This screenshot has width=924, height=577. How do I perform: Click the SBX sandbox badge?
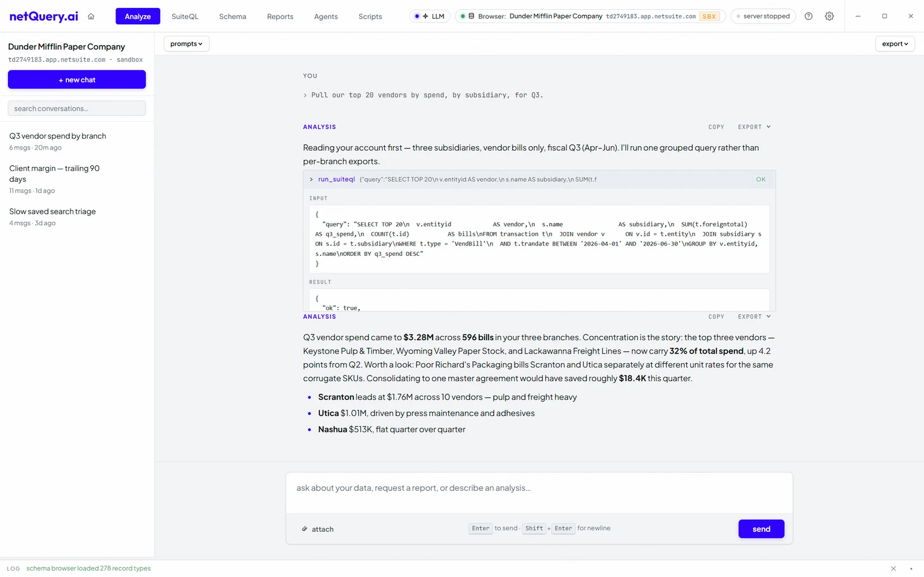click(x=709, y=16)
